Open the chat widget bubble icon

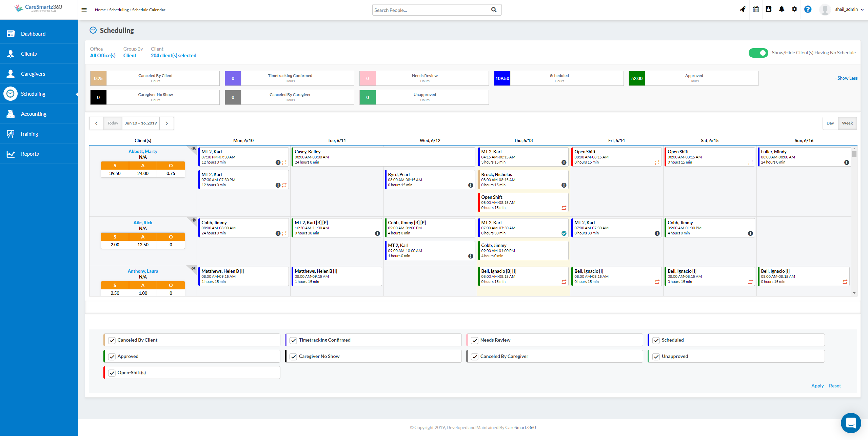851,423
